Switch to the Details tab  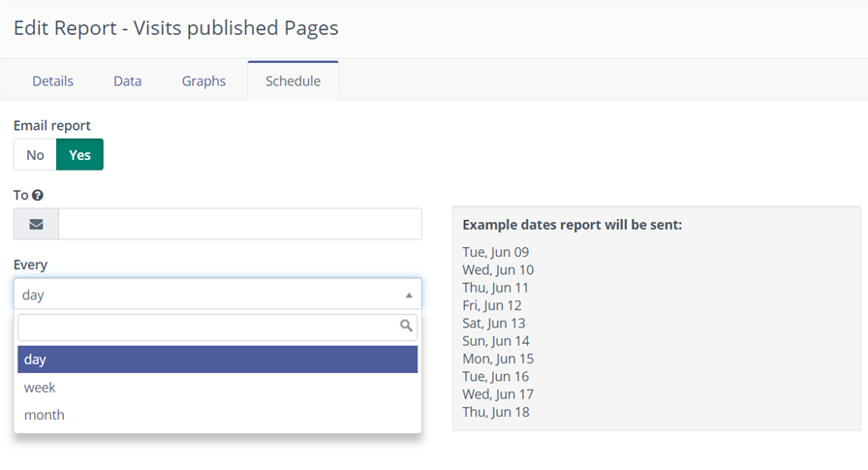point(52,80)
